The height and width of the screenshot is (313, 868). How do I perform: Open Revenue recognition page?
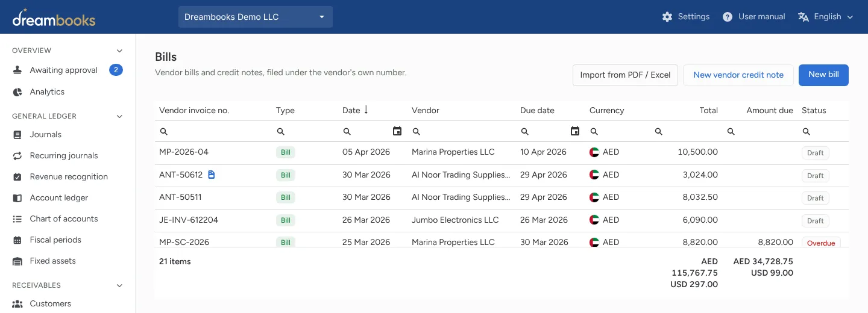pos(68,177)
